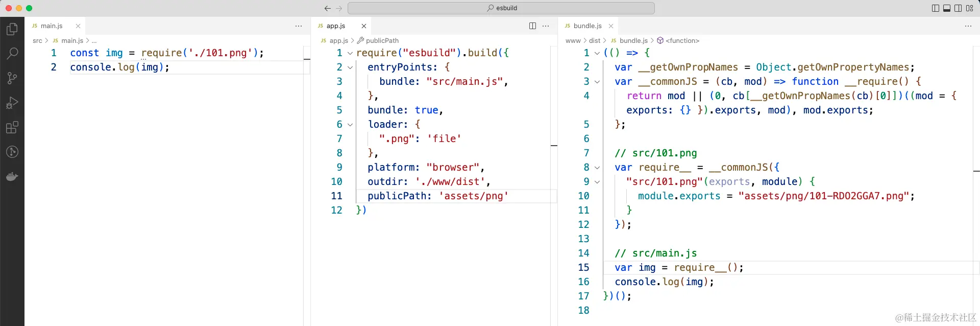This screenshot has width=980, height=326.
Task: Close the app.js tab
Action: (x=364, y=26)
